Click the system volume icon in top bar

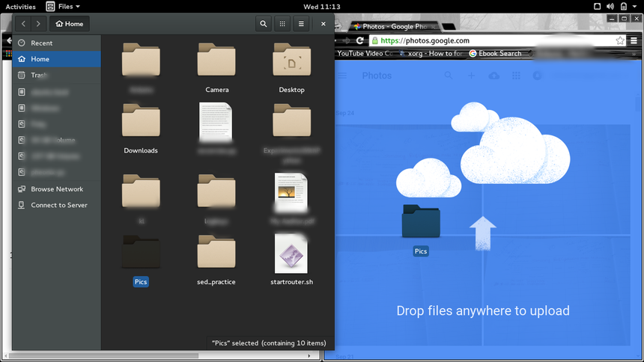click(610, 7)
